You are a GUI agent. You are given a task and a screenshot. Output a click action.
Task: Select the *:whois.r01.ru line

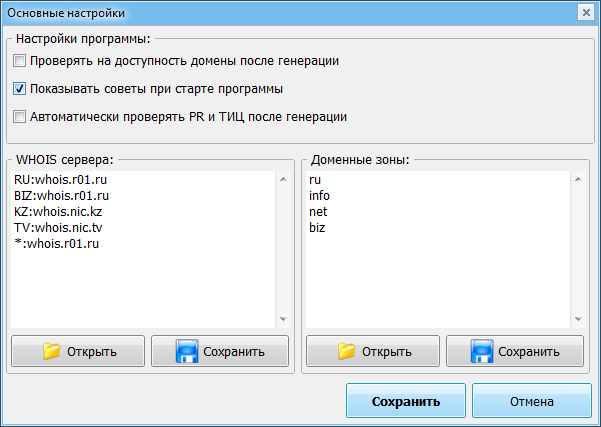click(57, 244)
